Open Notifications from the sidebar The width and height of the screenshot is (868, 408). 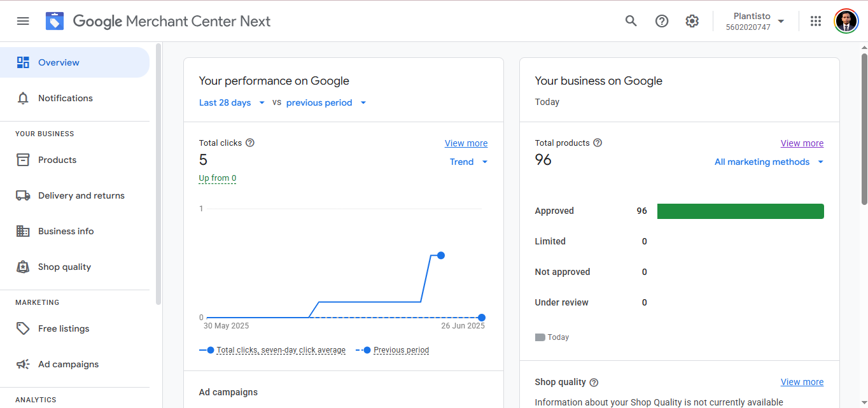(74, 98)
